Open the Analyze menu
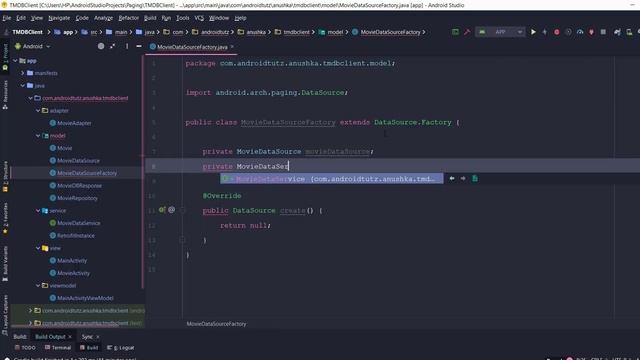The image size is (640, 360). 103,18
